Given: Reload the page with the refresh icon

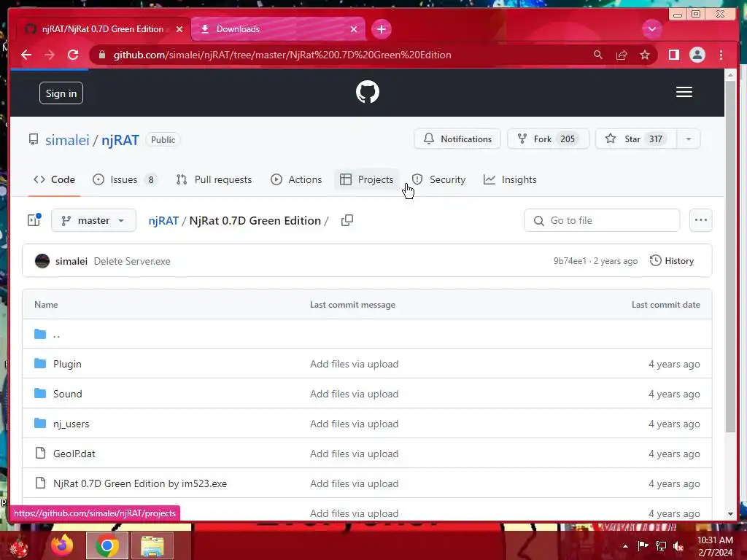Looking at the screenshot, I should point(73,55).
